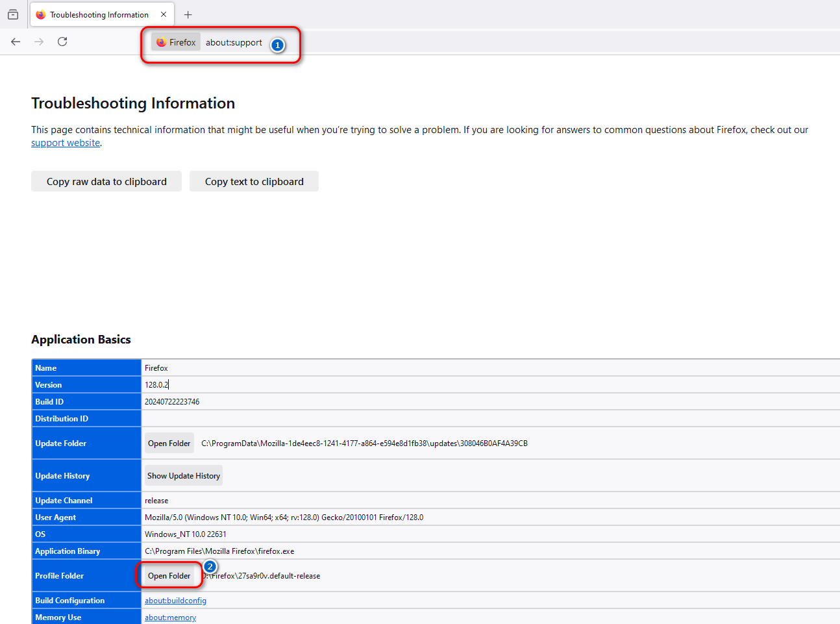Viewport: 840px width, 624px height.
Task: Click the Version value 128.0.2
Action: (x=156, y=385)
